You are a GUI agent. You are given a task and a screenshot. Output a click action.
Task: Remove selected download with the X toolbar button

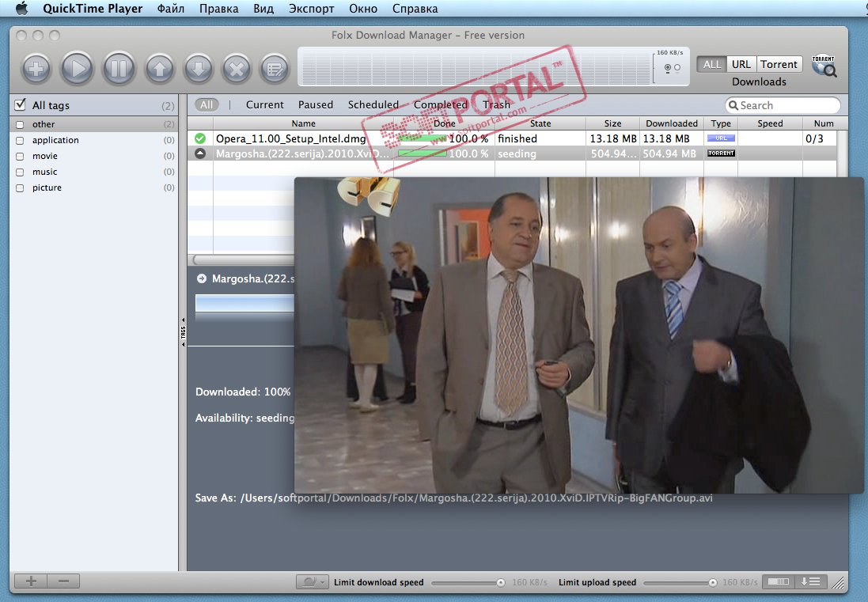click(x=237, y=69)
